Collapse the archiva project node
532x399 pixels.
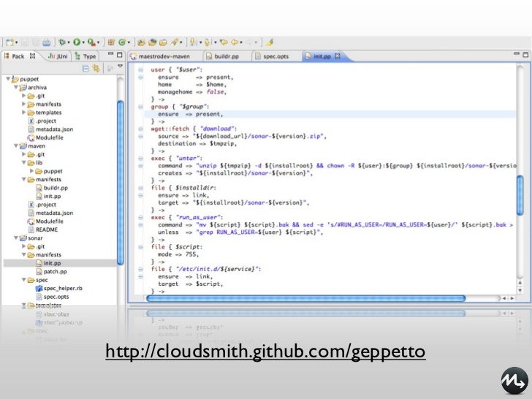pyautogui.click(x=16, y=87)
